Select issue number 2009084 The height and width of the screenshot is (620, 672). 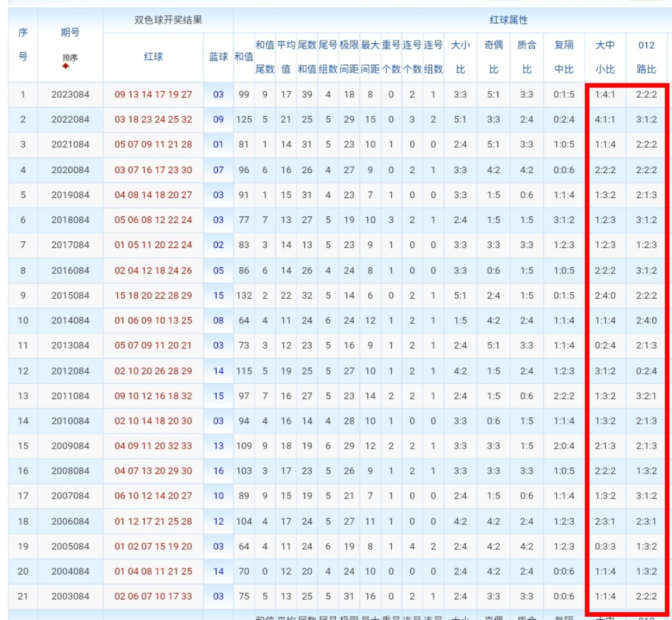tap(70, 446)
